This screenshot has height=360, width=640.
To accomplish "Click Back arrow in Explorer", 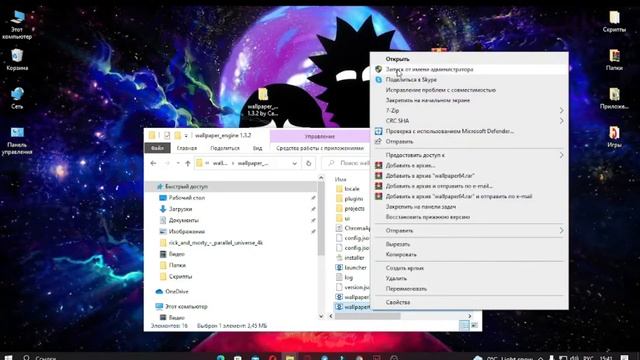I will (153, 163).
